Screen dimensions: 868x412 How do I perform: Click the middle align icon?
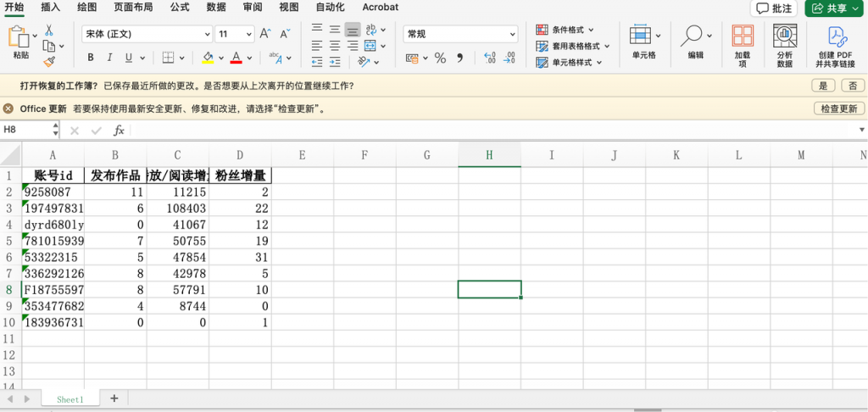tap(335, 29)
